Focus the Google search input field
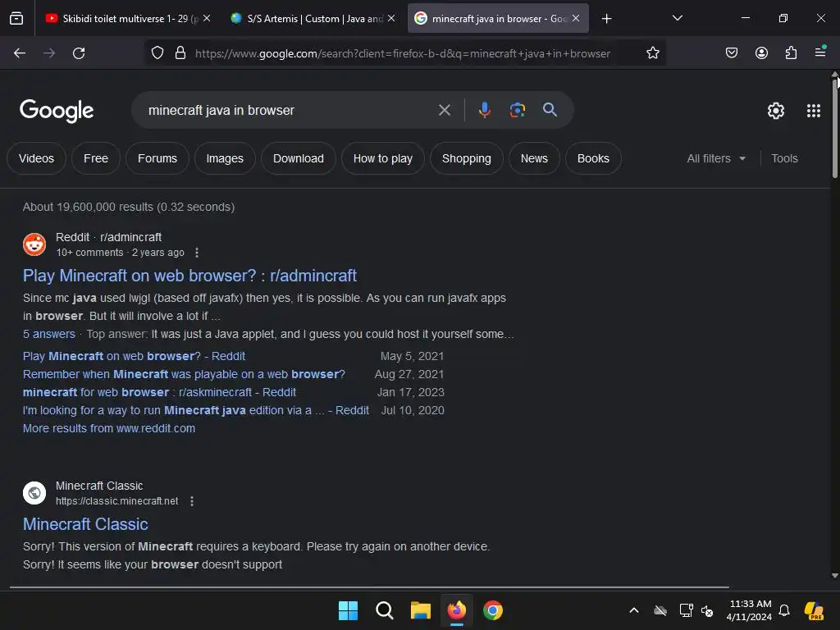The height and width of the screenshot is (630, 840). (x=290, y=111)
